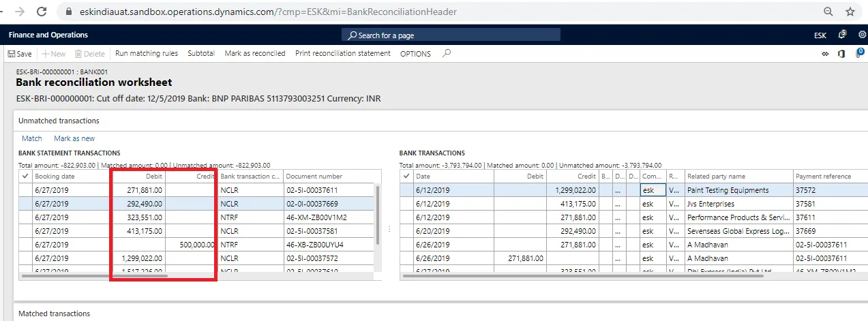
Task: Click the action pane search magnifier icon
Action: 447,53
